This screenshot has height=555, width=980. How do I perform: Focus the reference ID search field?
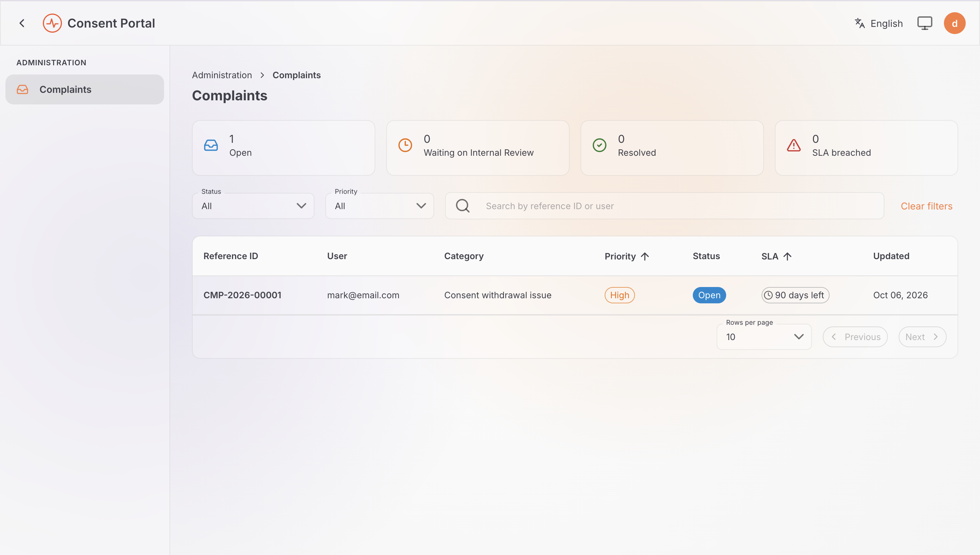tap(664, 206)
